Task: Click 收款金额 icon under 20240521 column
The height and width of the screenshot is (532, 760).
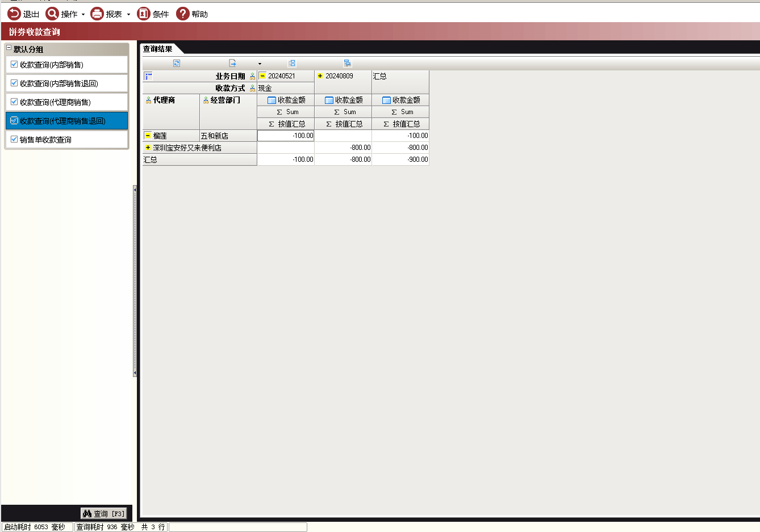Action: pos(272,100)
